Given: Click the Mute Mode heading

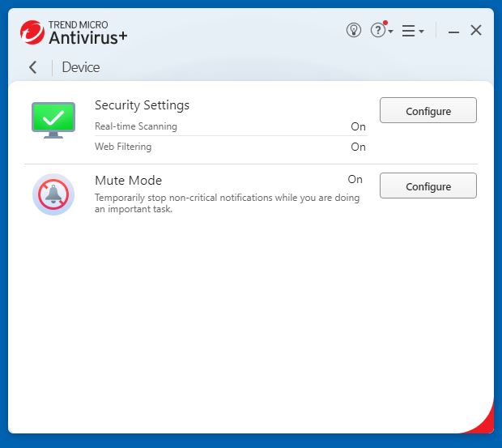Looking at the screenshot, I should pos(129,181).
